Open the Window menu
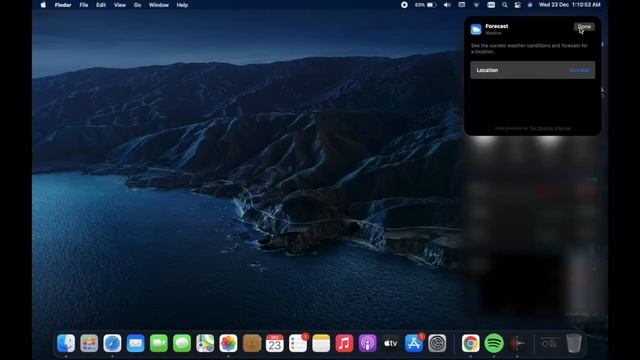The image size is (640, 360). [159, 5]
